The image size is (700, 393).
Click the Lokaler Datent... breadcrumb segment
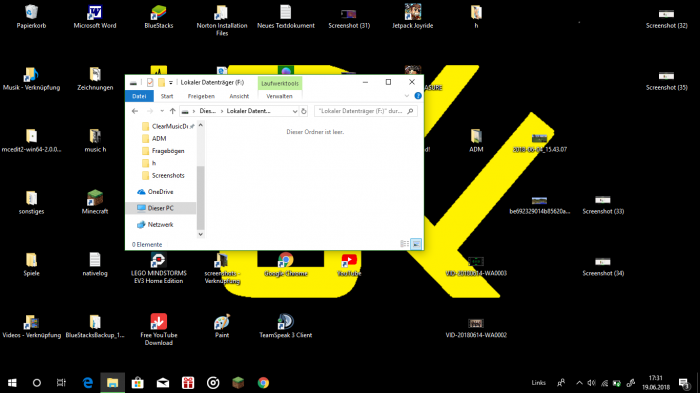pos(248,111)
